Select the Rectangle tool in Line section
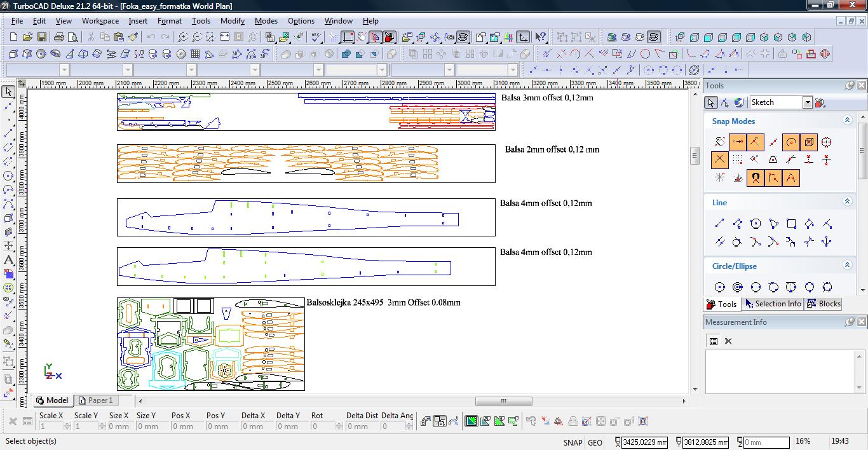Screen dimensions: 868x450 coord(791,224)
